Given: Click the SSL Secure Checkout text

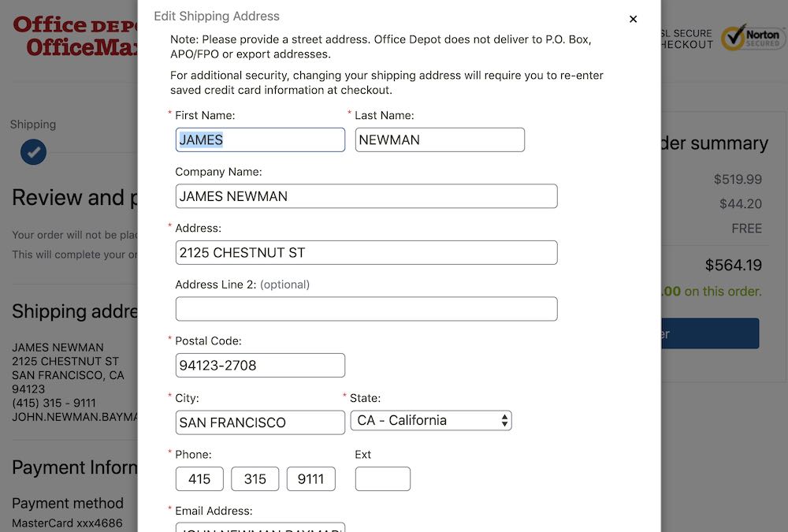Looking at the screenshot, I should (x=687, y=39).
